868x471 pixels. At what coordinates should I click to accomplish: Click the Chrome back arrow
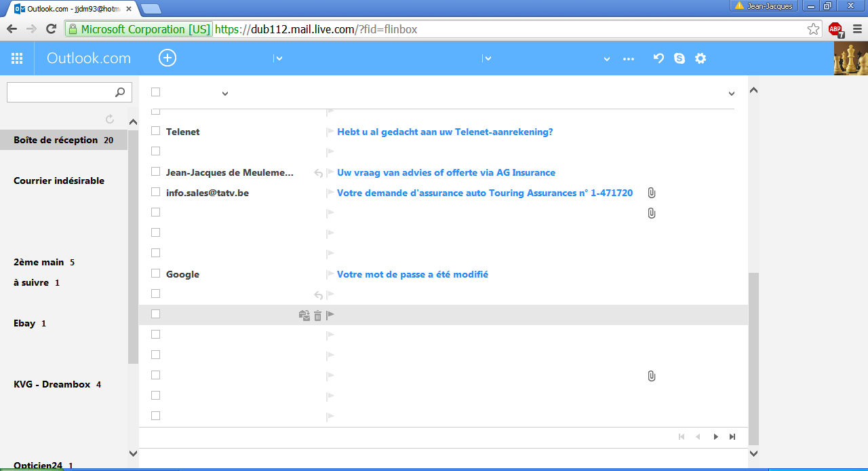[x=12, y=29]
